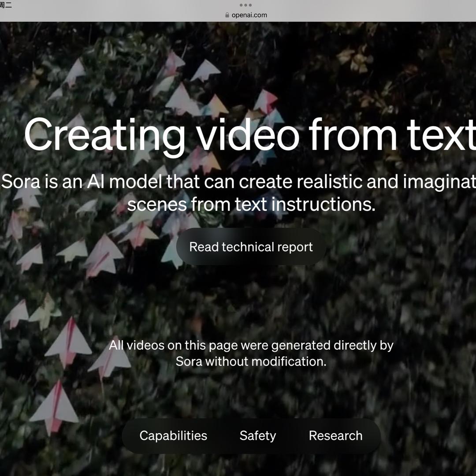Viewport: 476px width, 476px height.
Task: Click the padlock icon in address bar
Action: (x=227, y=15)
